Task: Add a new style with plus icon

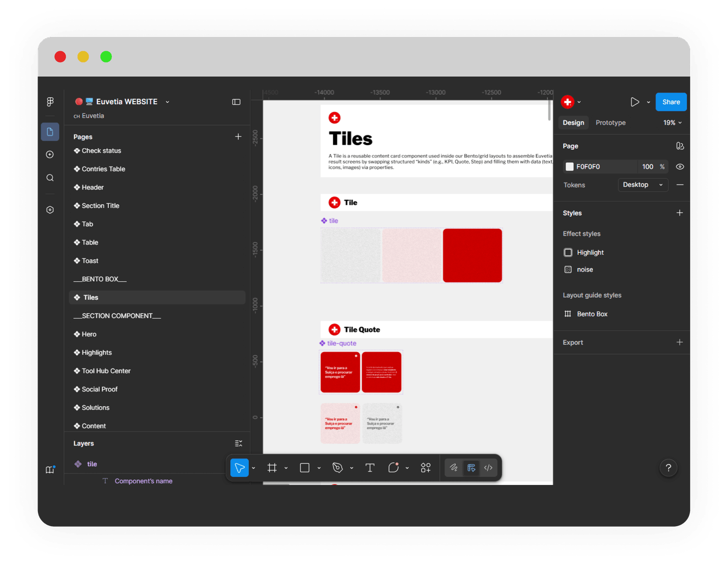Action: pos(680,213)
